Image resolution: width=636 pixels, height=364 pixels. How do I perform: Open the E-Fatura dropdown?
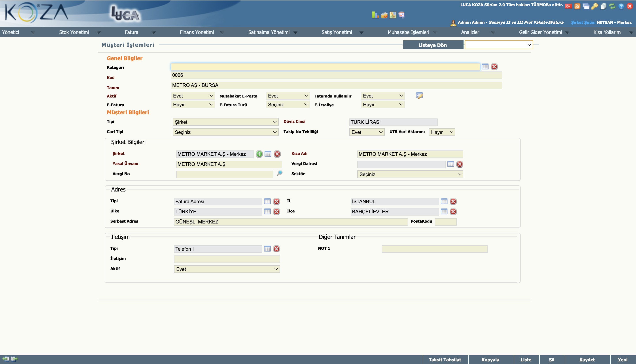click(193, 105)
